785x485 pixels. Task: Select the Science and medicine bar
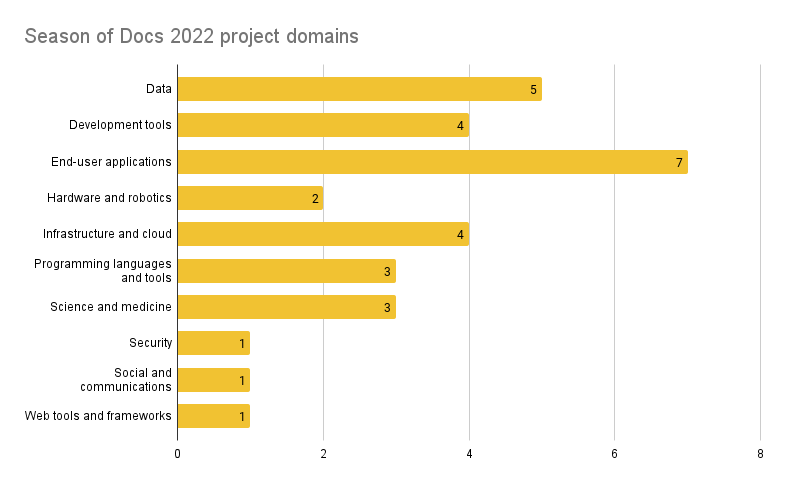pyautogui.click(x=286, y=307)
